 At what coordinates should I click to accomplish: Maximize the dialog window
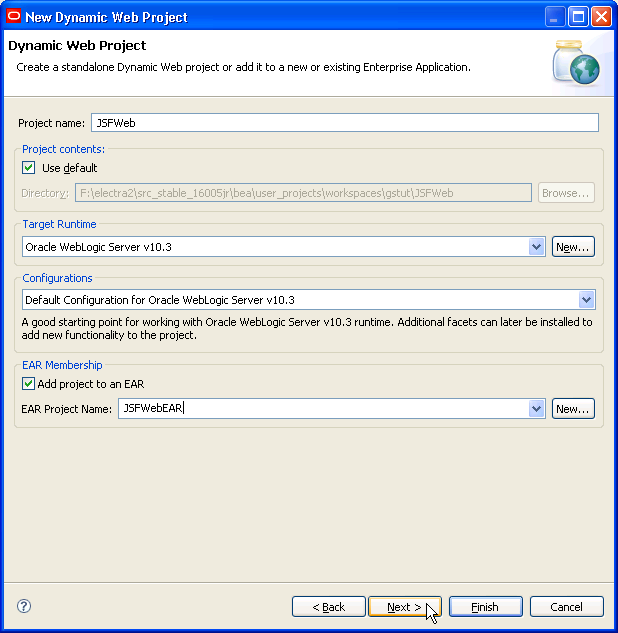(578, 17)
